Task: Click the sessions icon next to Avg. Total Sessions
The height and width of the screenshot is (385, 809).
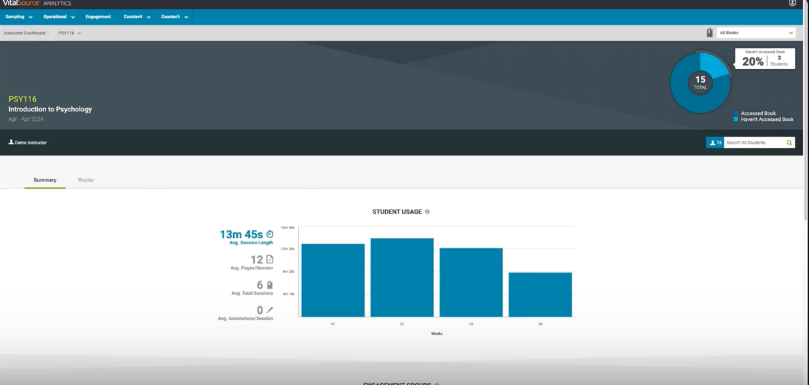Action: 269,285
